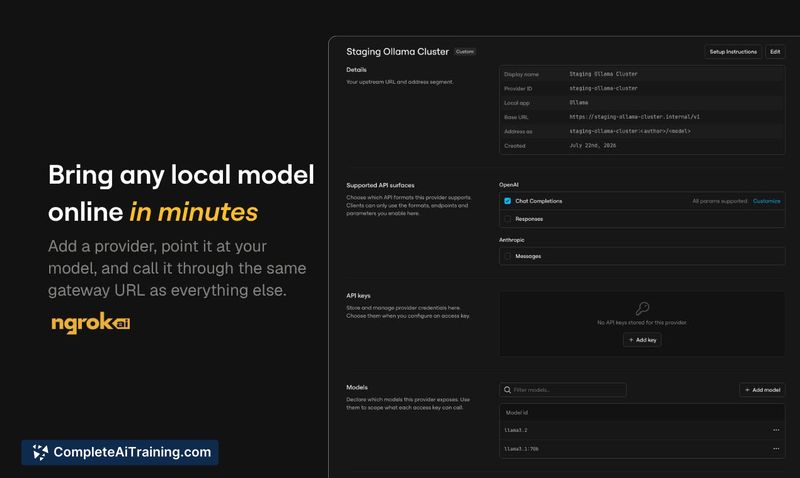Open the options menu for llama3.2
800x478 pixels.
pyautogui.click(x=776, y=430)
